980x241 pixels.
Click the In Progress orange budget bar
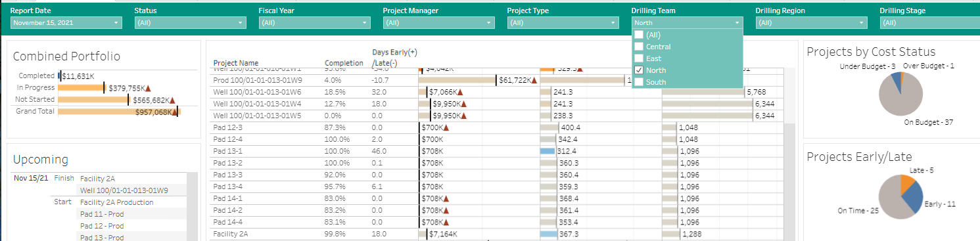[x=82, y=88]
